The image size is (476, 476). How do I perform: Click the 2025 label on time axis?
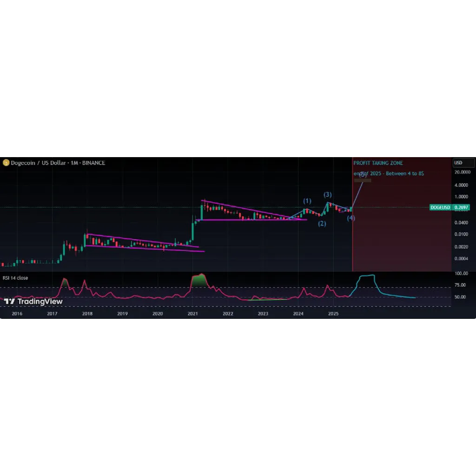coord(333,314)
